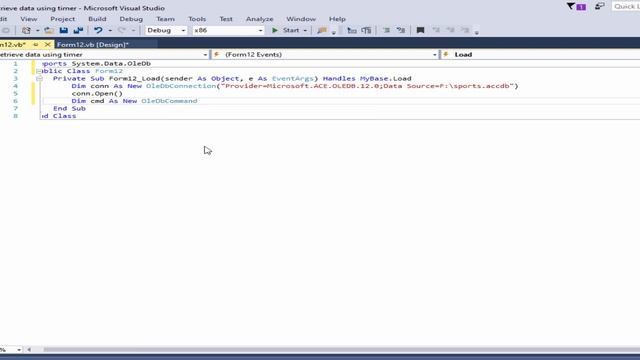The width and height of the screenshot is (640, 360).
Task: Expand the Undo history dropdown arrow
Action: [x=110, y=31]
